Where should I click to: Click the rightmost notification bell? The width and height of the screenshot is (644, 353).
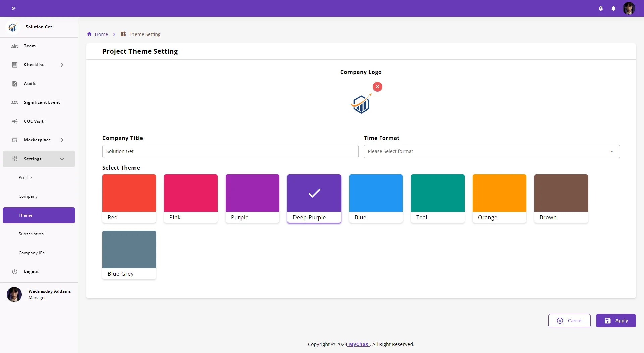(x=613, y=8)
